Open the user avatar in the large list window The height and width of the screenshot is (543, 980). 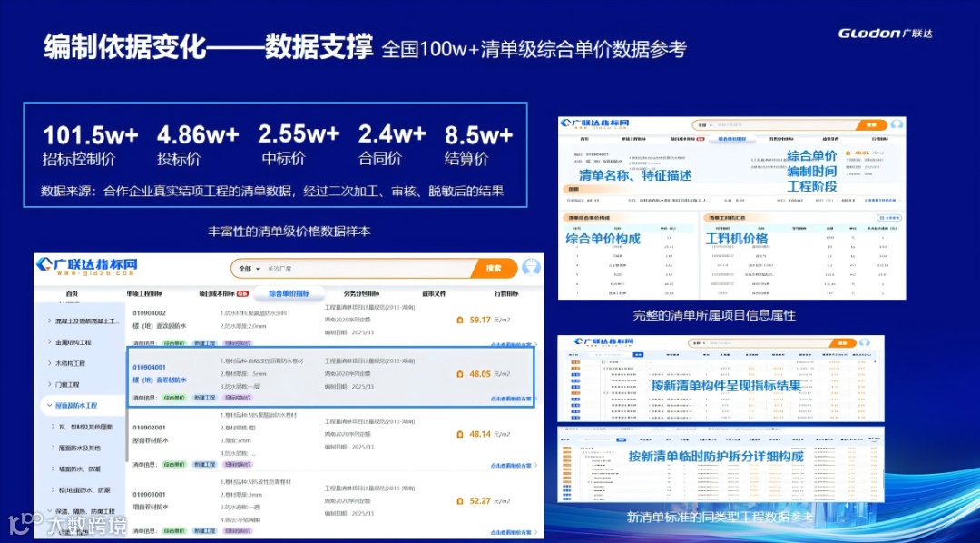tap(531, 268)
